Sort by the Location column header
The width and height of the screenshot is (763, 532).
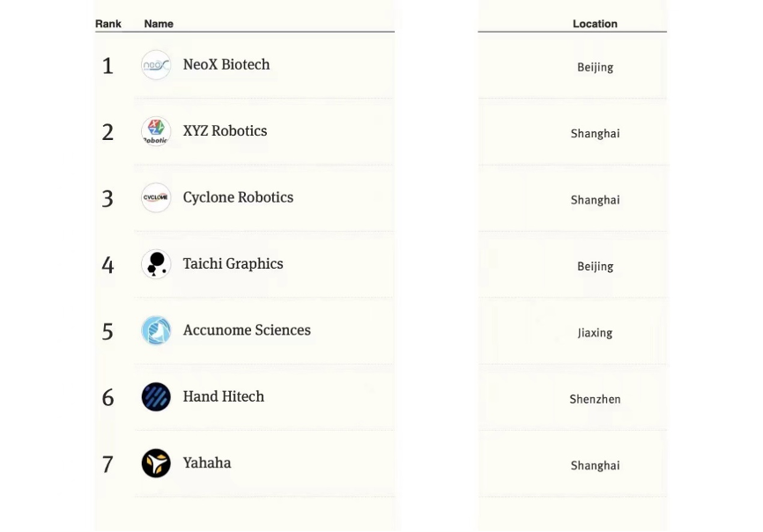[595, 24]
